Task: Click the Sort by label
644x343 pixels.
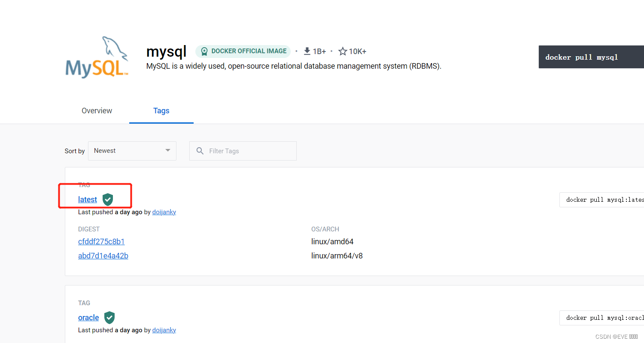Action: coord(75,151)
